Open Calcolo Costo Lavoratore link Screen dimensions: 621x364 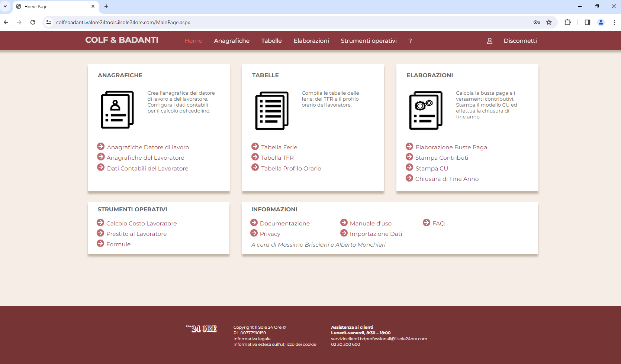click(x=142, y=224)
